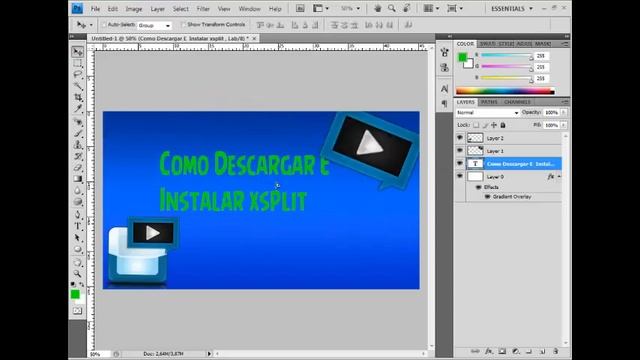Open the Fill slider arrow
The image size is (640, 360).
[563, 125]
